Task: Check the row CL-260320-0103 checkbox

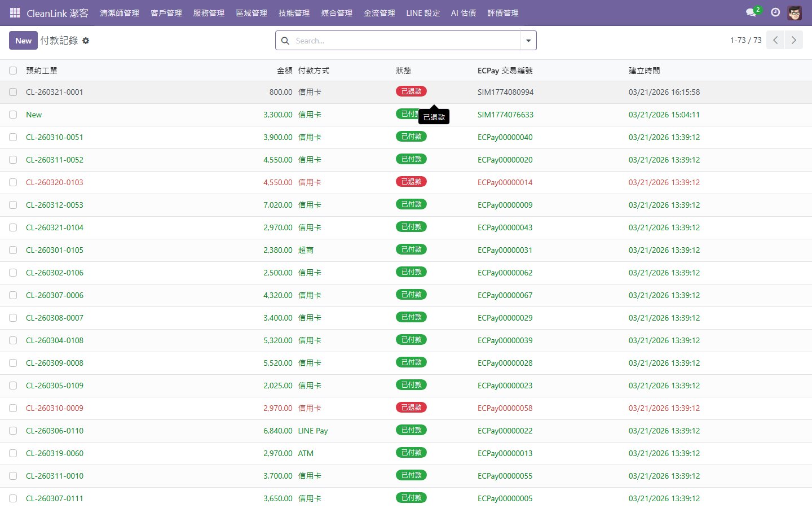Action: pos(13,182)
